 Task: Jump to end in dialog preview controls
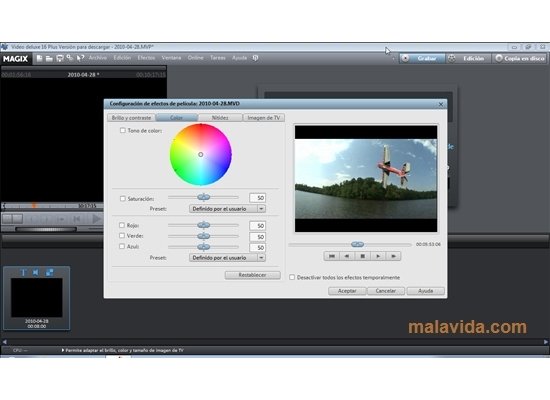393,256
